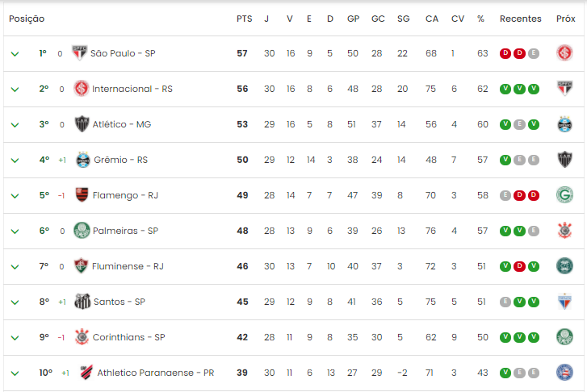This screenshot has width=587, height=392.
Task: Click the SG column header
Action: click(x=403, y=19)
